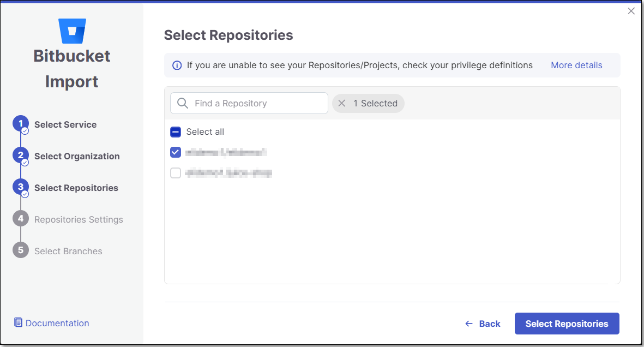This screenshot has width=644, height=347.
Task: Click the info icon in the privilege notice
Action: point(177,65)
